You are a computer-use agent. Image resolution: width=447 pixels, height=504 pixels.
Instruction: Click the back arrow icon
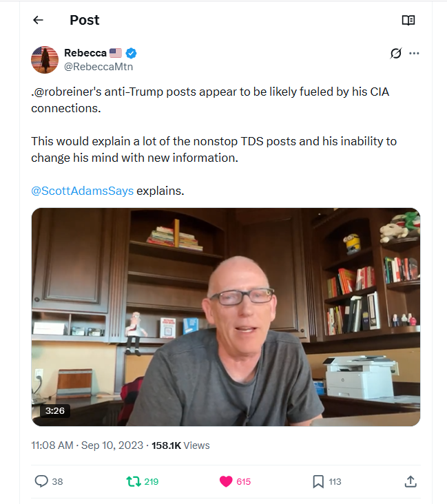38,20
